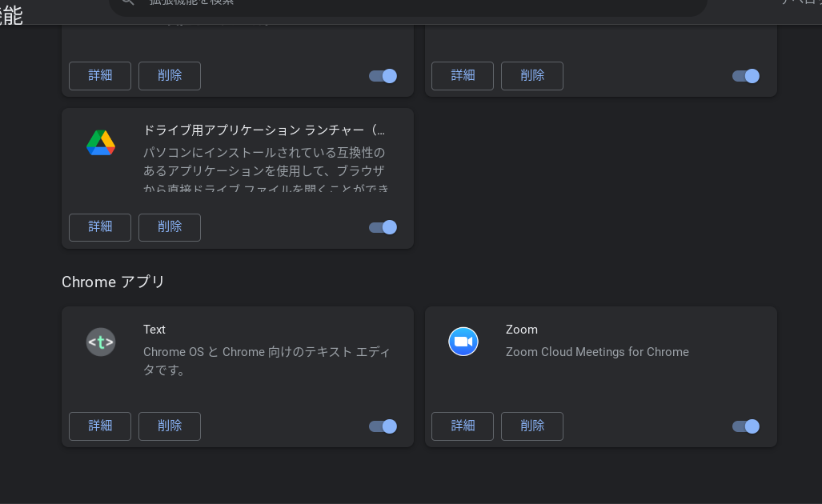Image resolution: width=822 pixels, height=504 pixels.
Task: Turn off the Text app toggle
Action: pos(383,426)
